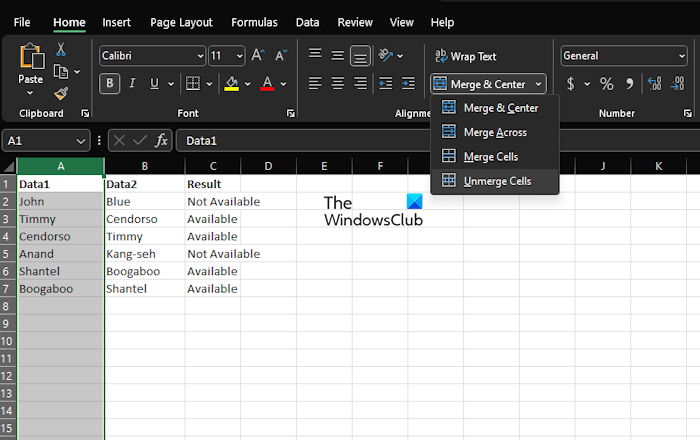700x440 pixels.
Task: Click the Increase Indent icon
Action: tap(408, 84)
